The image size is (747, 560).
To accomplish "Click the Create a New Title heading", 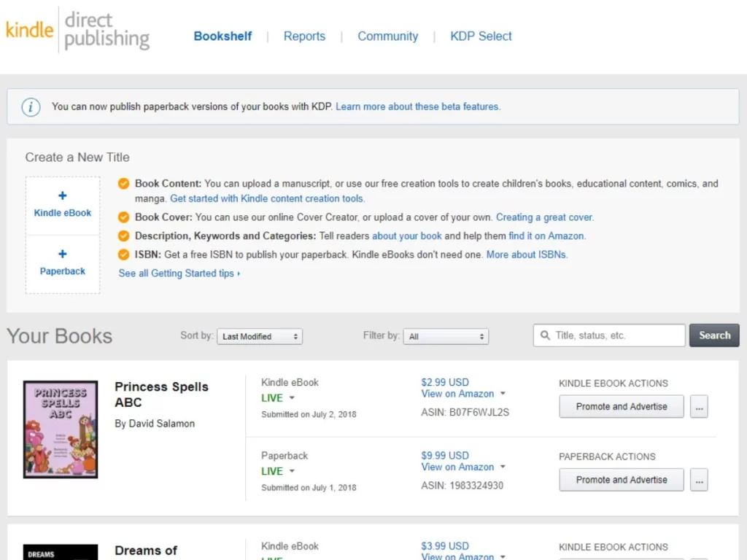I will (77, 157).
